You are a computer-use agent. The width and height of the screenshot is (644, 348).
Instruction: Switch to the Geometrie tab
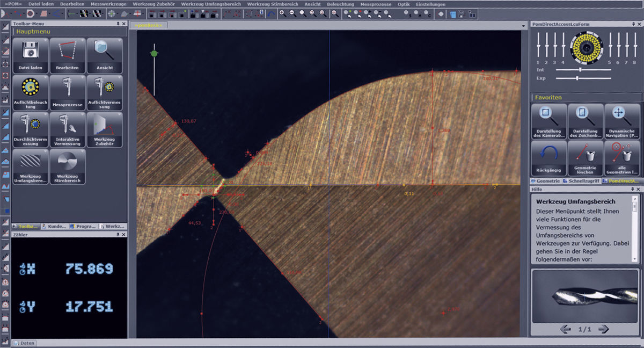(x=545, y=181)
